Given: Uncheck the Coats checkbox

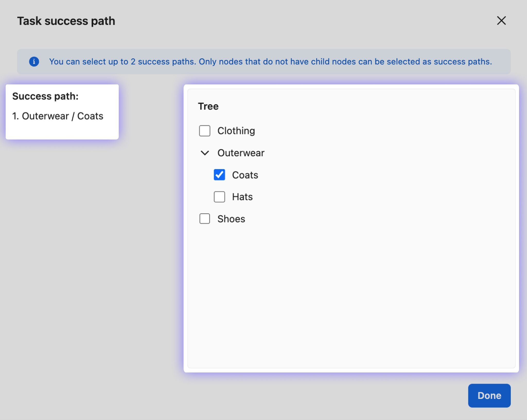Looking at the screenshot, I should [219, 175].
